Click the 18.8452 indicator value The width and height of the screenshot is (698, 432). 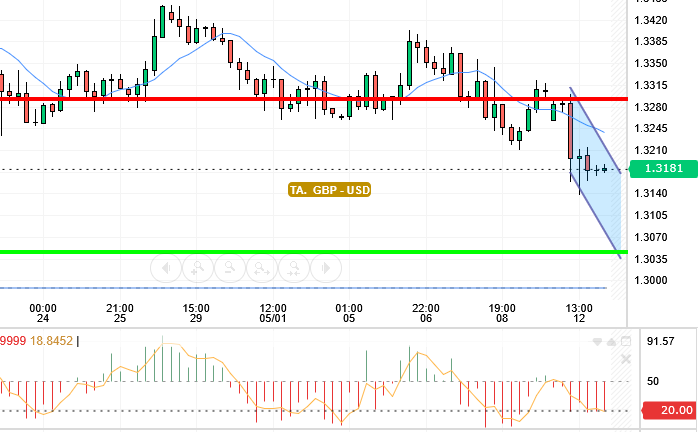51,341
